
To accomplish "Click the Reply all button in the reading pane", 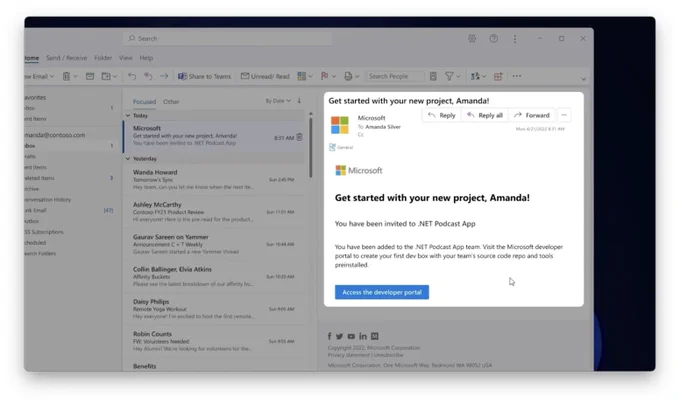I will 485,115.
